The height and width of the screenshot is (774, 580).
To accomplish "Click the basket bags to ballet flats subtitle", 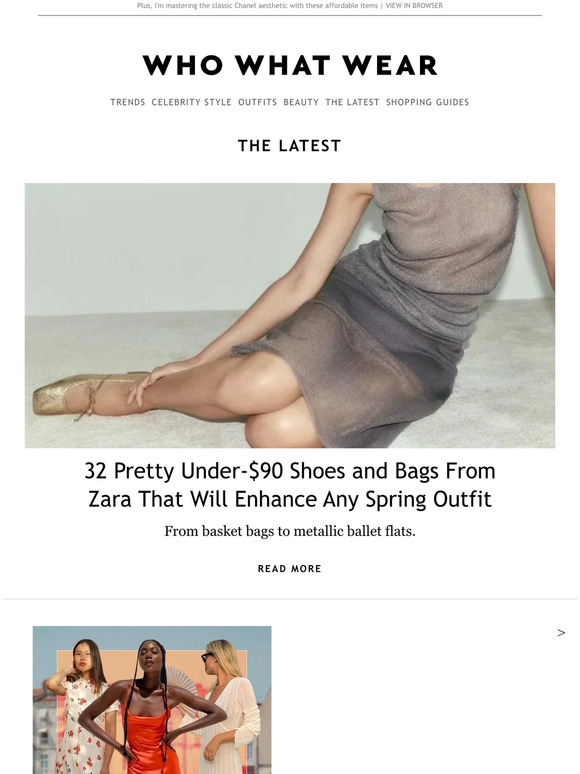I will (x=290, y=531).
